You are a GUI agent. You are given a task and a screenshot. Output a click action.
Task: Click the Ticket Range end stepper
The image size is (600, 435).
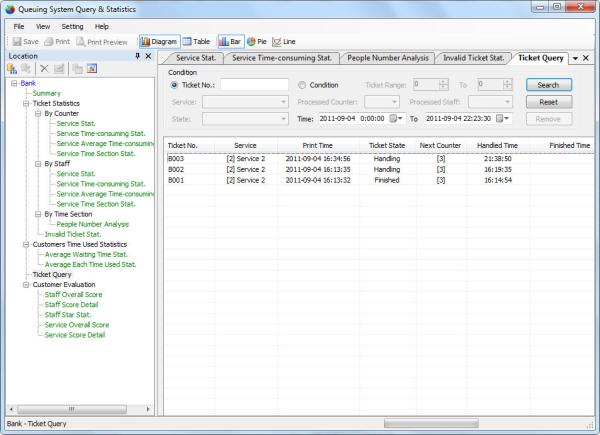[507, 85]
